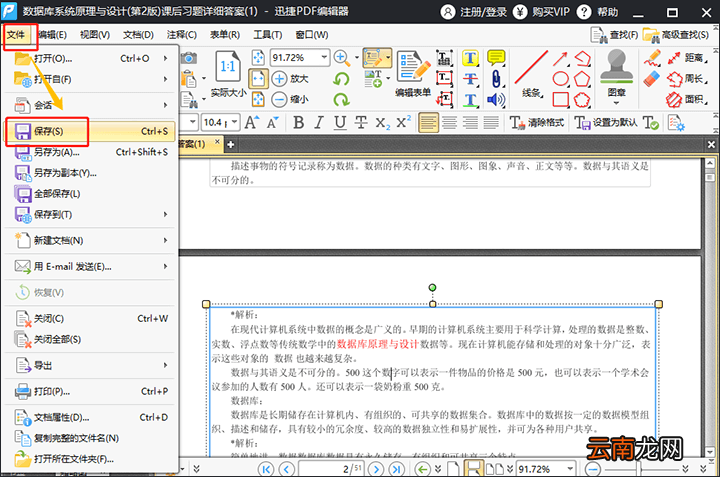
Task: Rotate page clockwise
Action: click(341, 99)
